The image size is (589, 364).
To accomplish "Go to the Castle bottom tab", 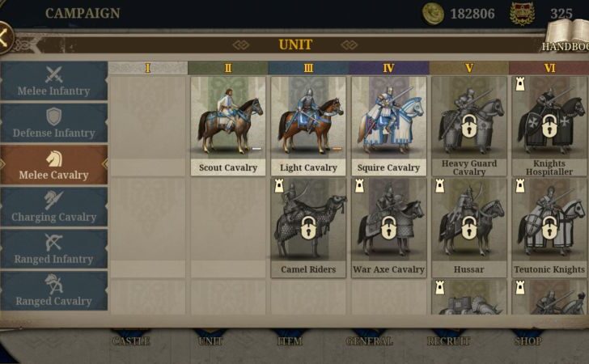I will pos(131,341).
